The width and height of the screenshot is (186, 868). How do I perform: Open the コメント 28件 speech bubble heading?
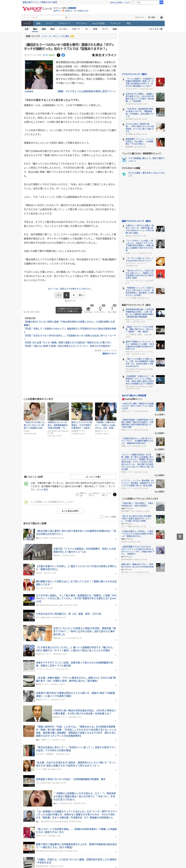[x=33, y=477]
